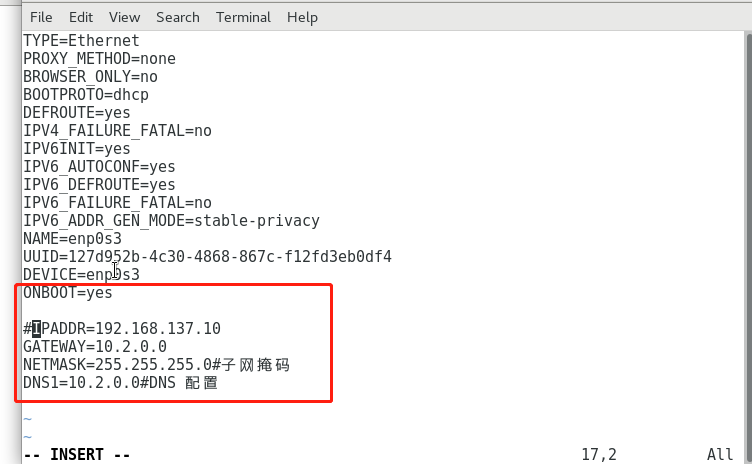
Task: Place cursor on ONBOOT=yes line
Action: pos(68,293)
